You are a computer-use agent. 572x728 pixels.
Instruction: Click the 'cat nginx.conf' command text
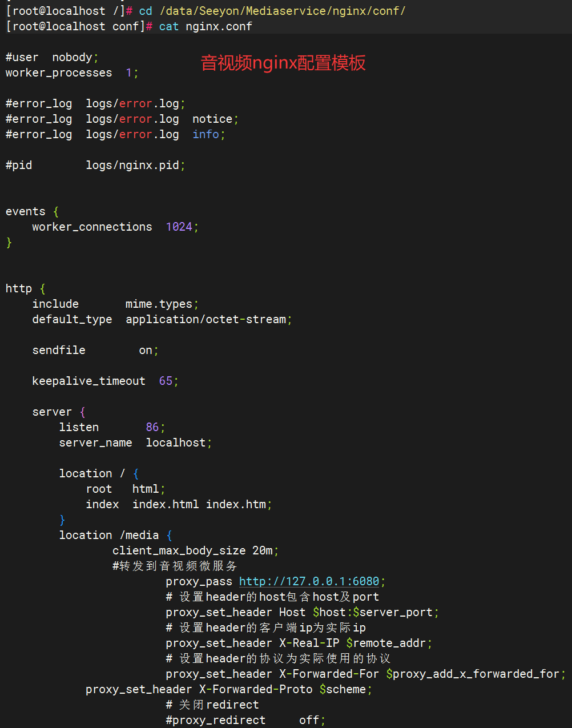point(206,26)
